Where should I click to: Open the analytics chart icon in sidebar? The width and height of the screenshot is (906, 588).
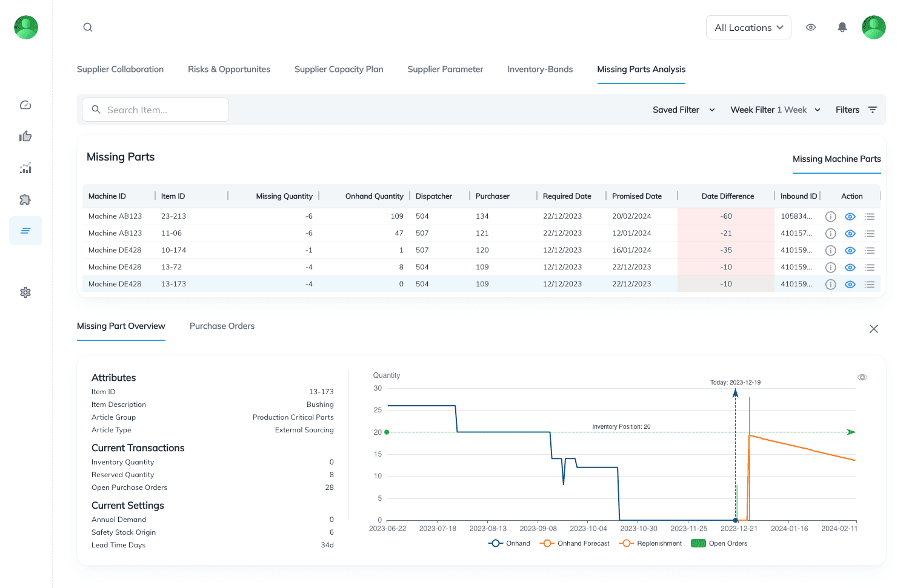pos(25,168)
